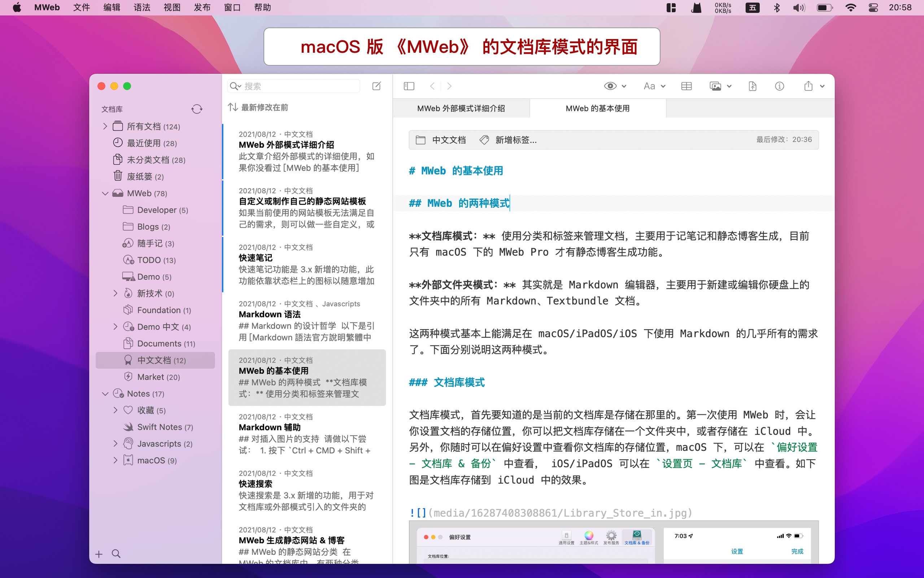Open the image options dropdown arrow
This screenshot has height=578, width=924.
[729, 86]
